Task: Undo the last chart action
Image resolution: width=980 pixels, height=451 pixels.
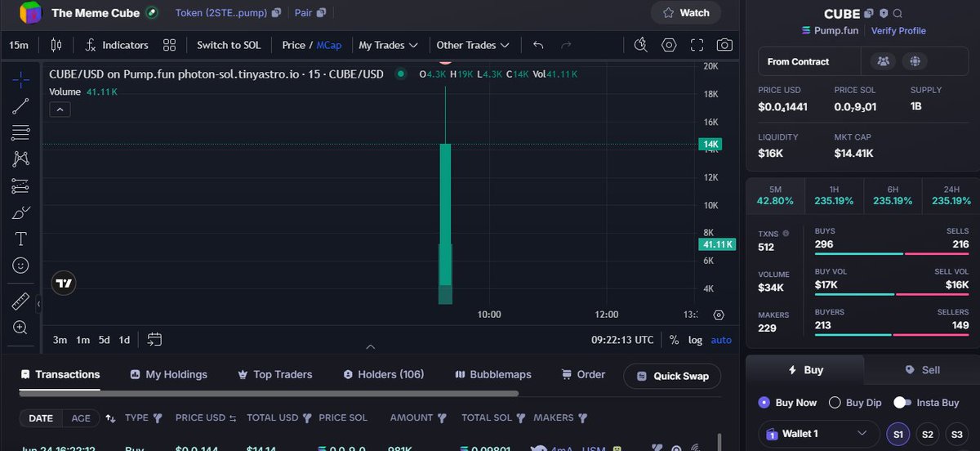Action: point(538,45)
